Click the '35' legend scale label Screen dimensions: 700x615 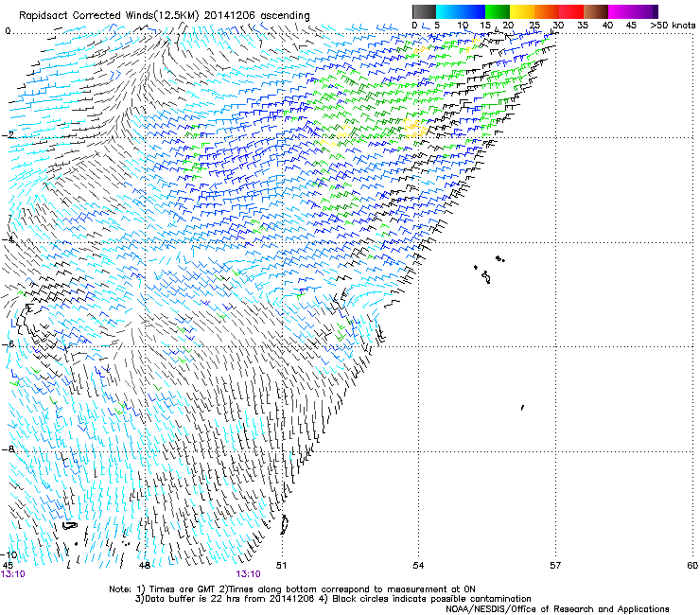click(x=583, y=26)
